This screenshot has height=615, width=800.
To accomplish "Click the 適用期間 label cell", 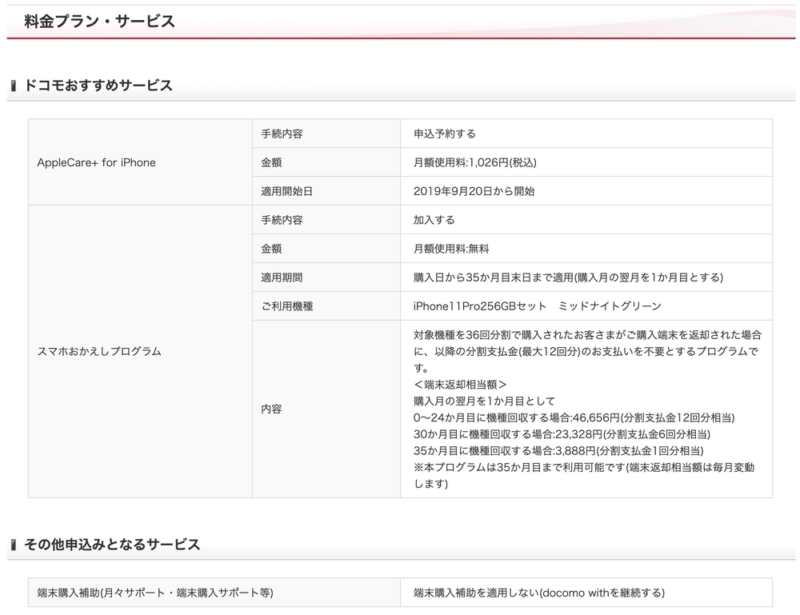I will [326, 278].
